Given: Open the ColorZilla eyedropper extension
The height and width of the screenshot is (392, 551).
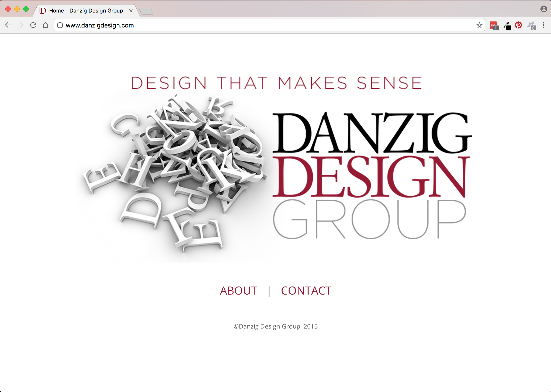Looking at the screenshot, I should [507, 25].
